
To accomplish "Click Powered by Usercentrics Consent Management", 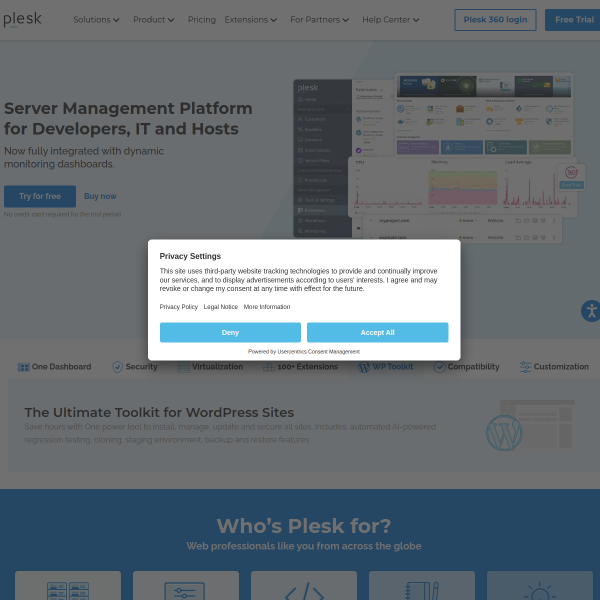I will click(304, 352).
